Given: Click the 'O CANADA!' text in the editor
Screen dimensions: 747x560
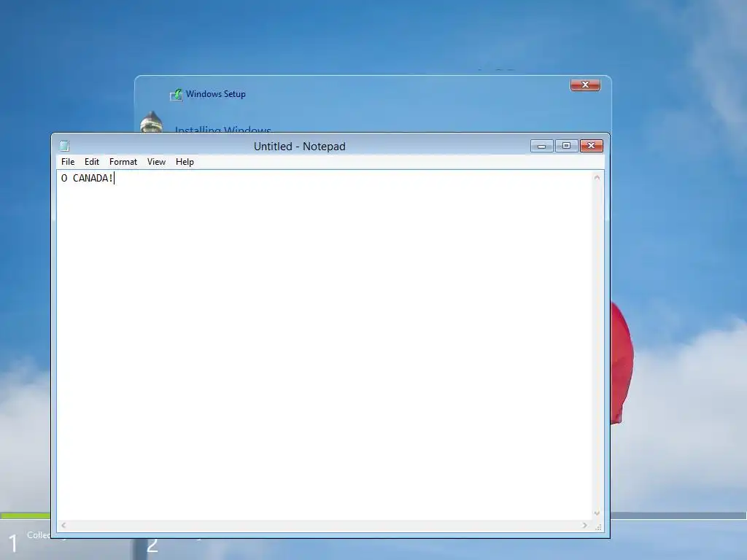Looking at the screenshot, I should (x=88, y=178).
